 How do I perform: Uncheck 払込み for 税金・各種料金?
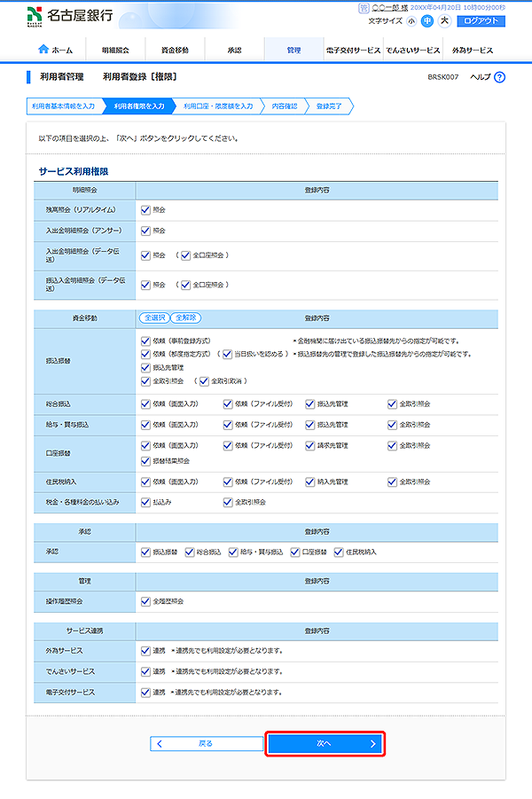(145, 502)
